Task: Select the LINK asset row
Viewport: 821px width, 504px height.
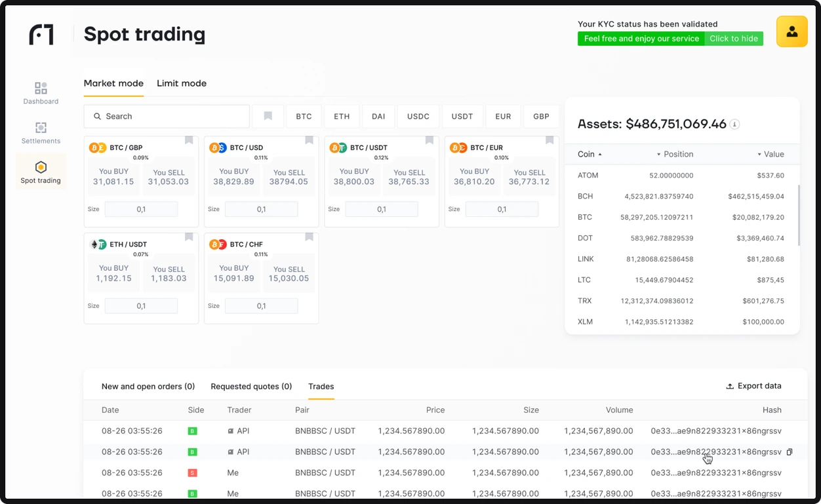Action: 682,259
